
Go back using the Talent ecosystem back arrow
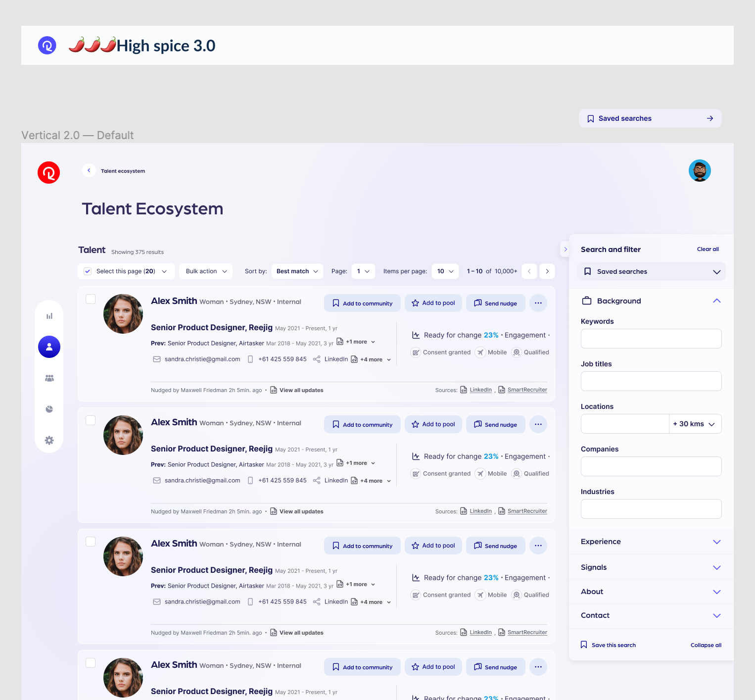coord(89,170)
